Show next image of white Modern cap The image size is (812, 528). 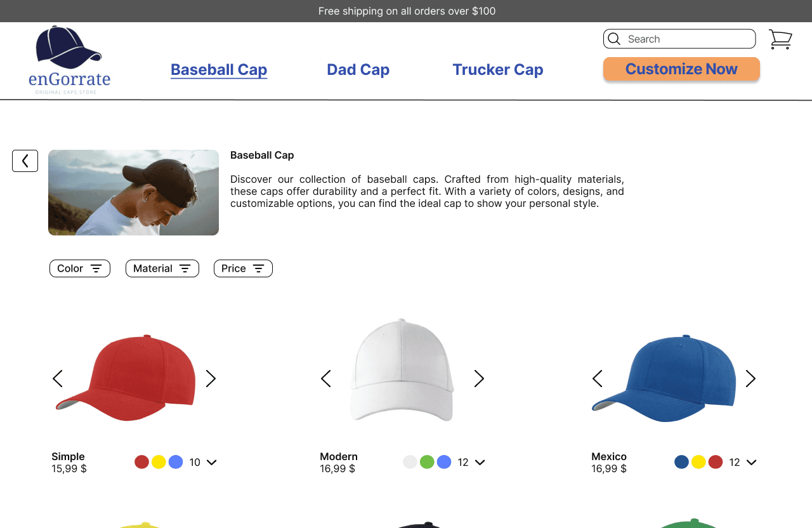(480, 379)
